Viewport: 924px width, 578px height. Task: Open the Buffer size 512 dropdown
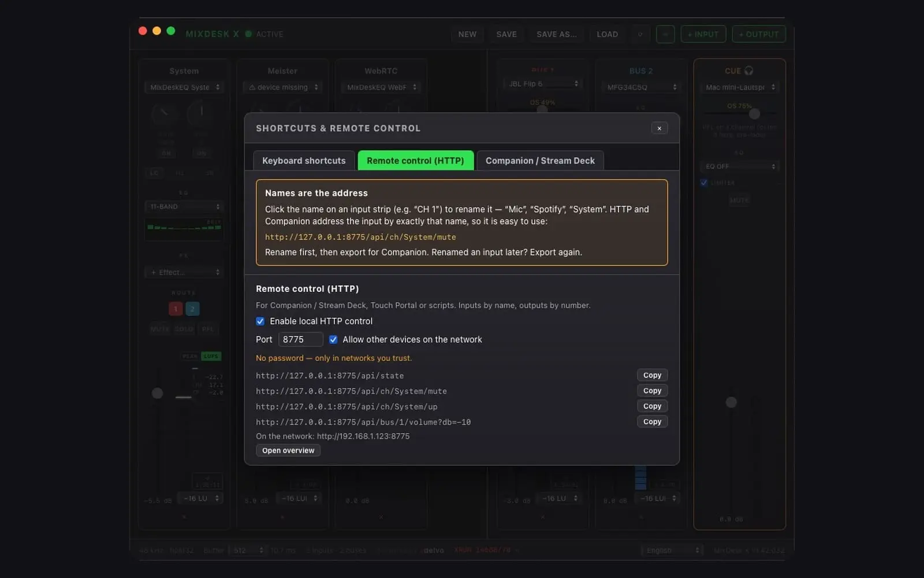tap(249, 550)
